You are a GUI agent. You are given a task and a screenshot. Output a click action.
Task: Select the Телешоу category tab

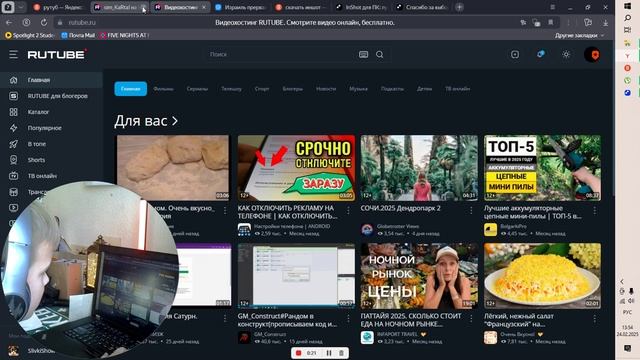click(x=231, y=89)
